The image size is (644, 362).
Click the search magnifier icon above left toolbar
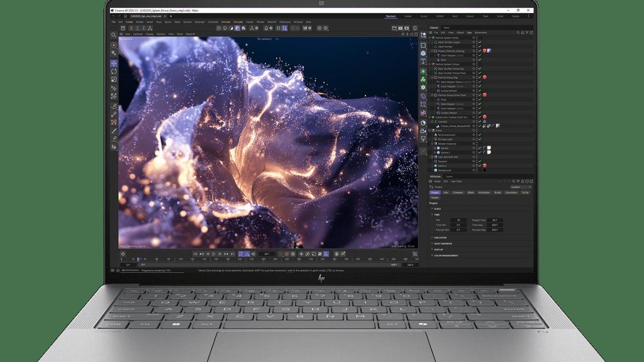[114, 35]
